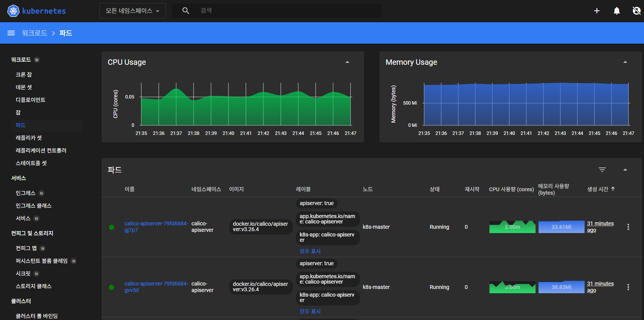Select 데몬 셋 in the sidebar
This screenshot has width=644, height=320.
pyautogui.click(x=24, y=87)
